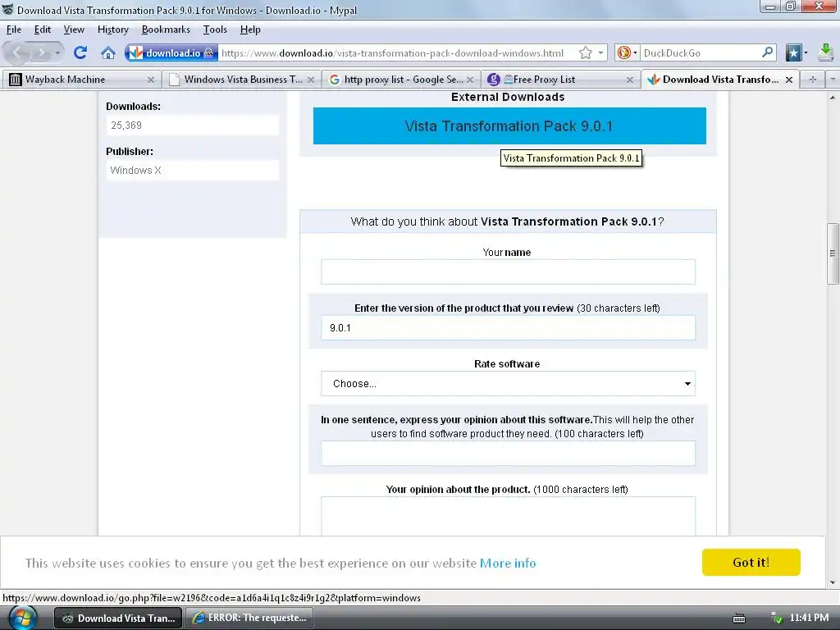This screenshot has width=840, height=630.
Task: Click the Your opinion about the product textarea
Action: [508, 516]
